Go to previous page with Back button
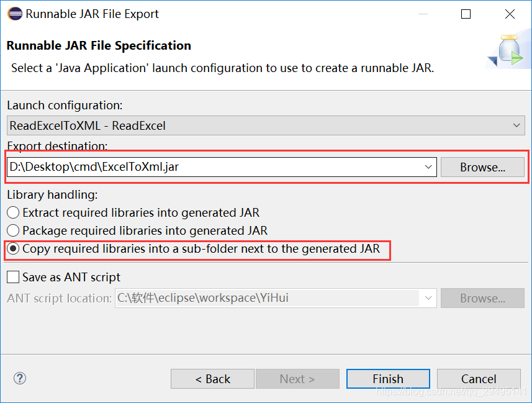The image size is (532, 403). pyautogui.click(x=212, y=379)
